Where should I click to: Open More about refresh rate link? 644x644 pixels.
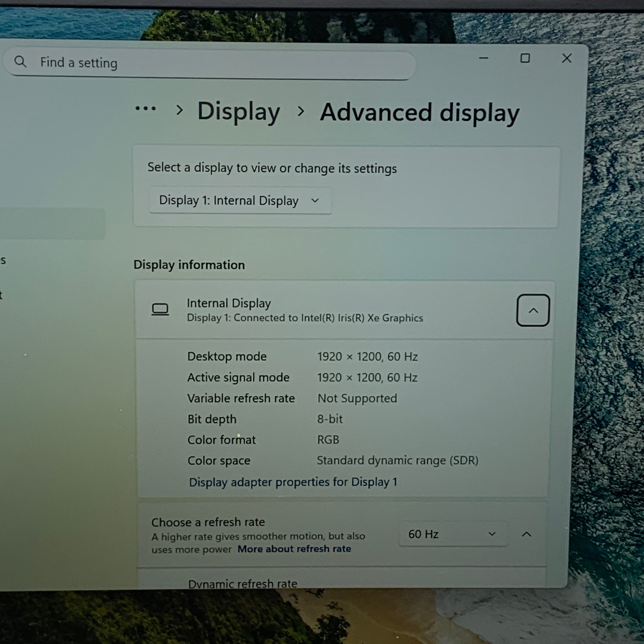294,549
